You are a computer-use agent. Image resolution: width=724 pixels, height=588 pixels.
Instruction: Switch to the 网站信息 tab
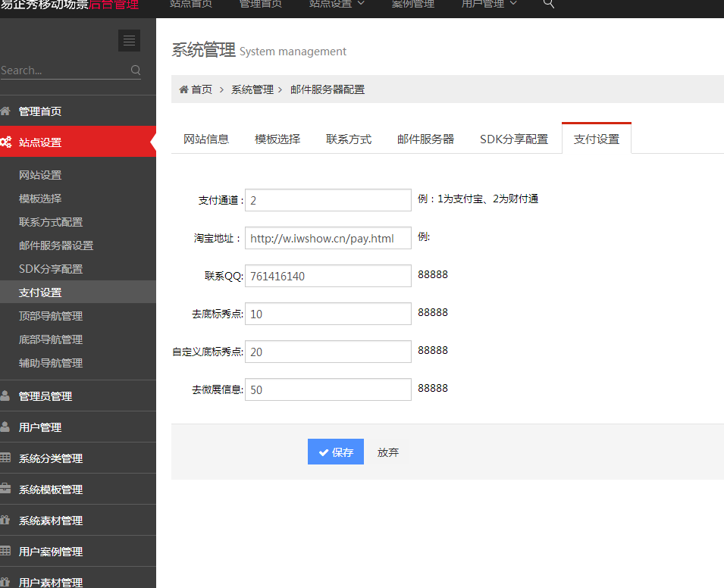click(206, 139)
